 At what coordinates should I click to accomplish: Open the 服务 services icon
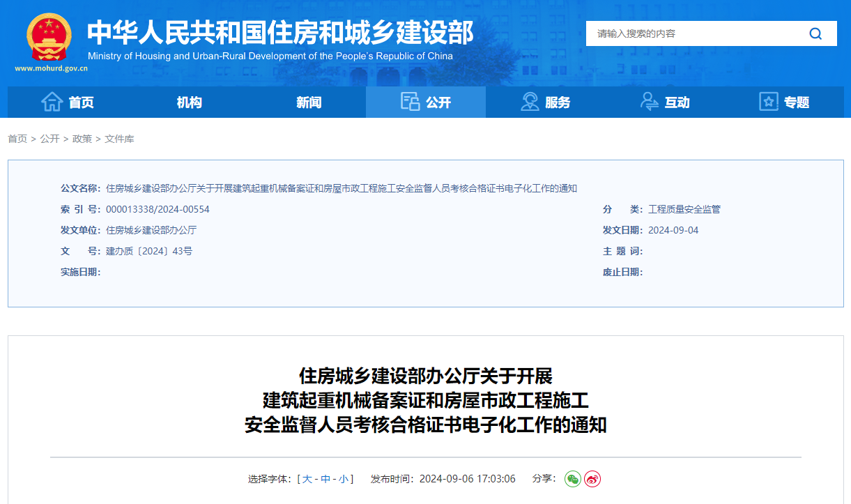click(530, 101)
